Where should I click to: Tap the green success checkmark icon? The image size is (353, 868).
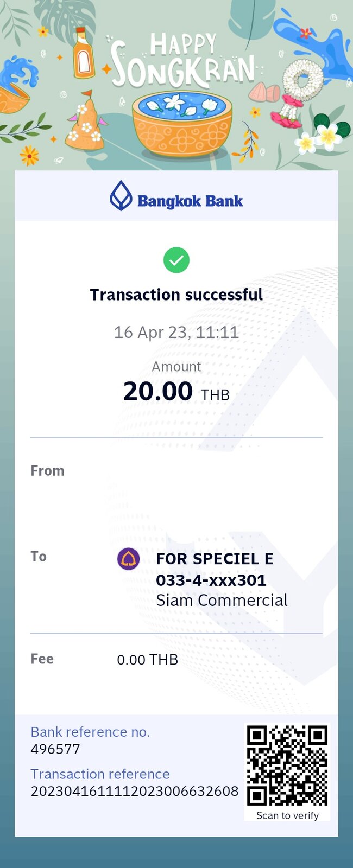(177, 260)
